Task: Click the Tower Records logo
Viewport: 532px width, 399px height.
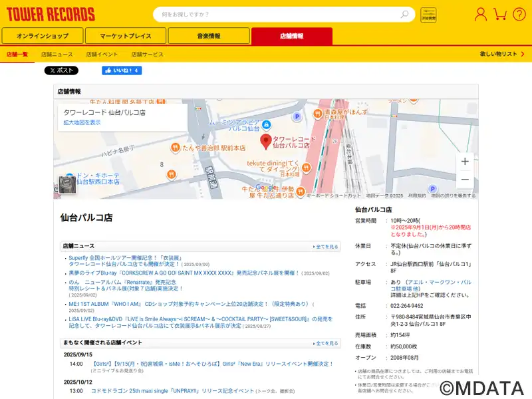Action: [51, 14]
